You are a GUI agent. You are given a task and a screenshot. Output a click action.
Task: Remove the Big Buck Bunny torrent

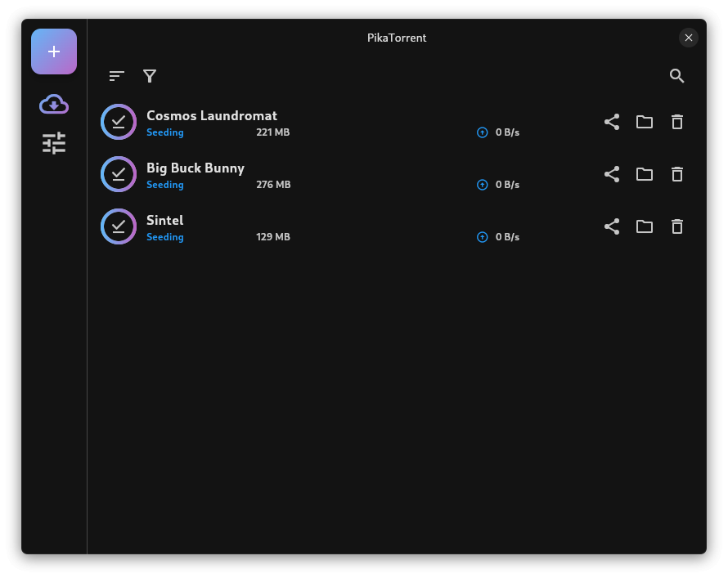677,174
